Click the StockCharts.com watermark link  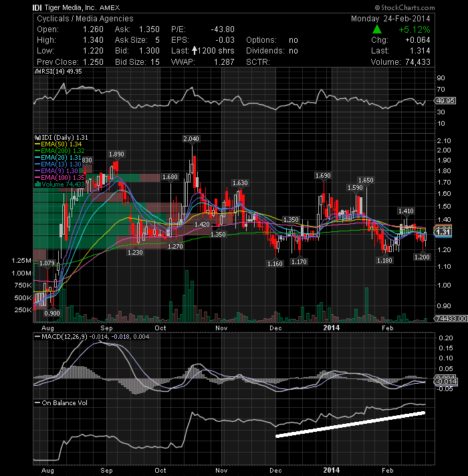(404, 7)
